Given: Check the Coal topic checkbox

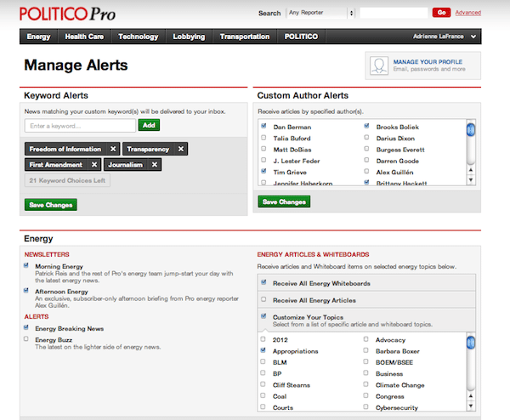Looking at the screenshot, I should 263,395.
